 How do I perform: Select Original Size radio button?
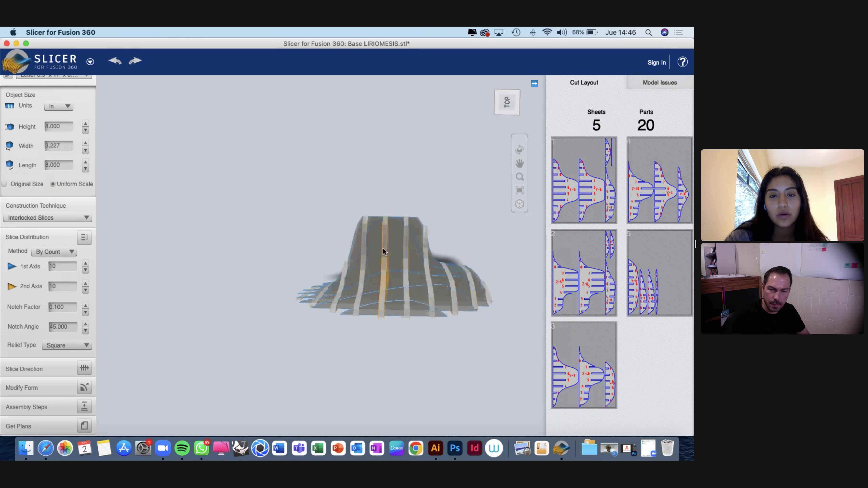pos(5,184)
